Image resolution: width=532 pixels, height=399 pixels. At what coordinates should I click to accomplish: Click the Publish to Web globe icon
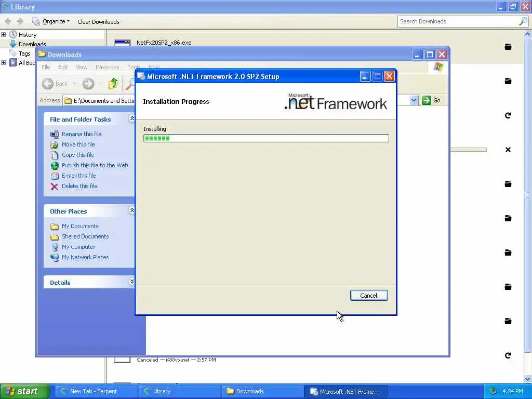coord(54,166)
